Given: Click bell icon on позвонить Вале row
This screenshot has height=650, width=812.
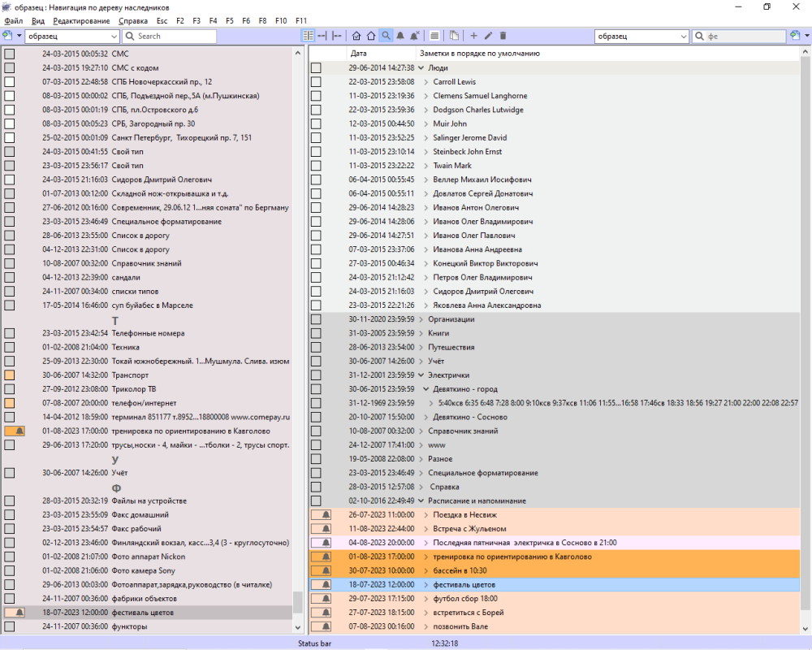Looking at the screenshot, I should (x=321, y=626).
